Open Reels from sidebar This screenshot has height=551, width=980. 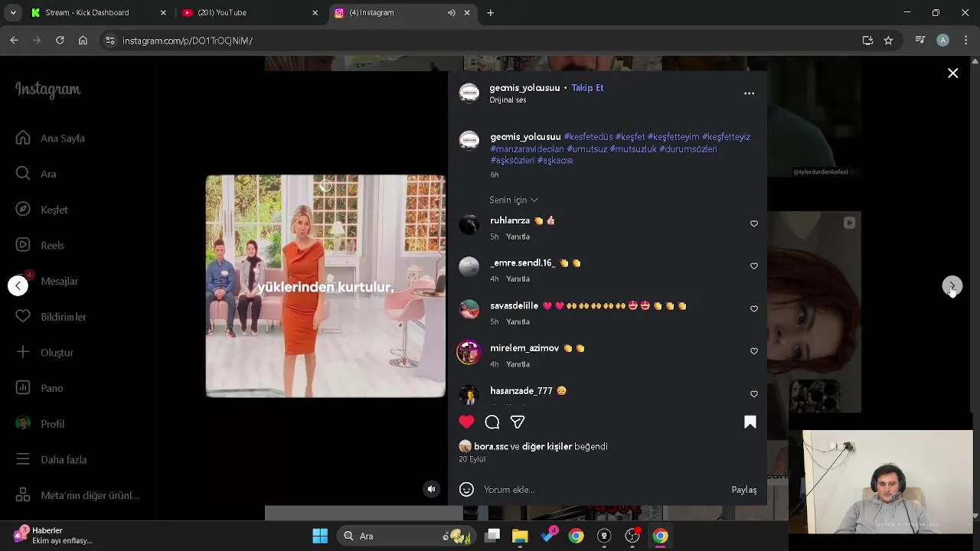tap(40, 246)
